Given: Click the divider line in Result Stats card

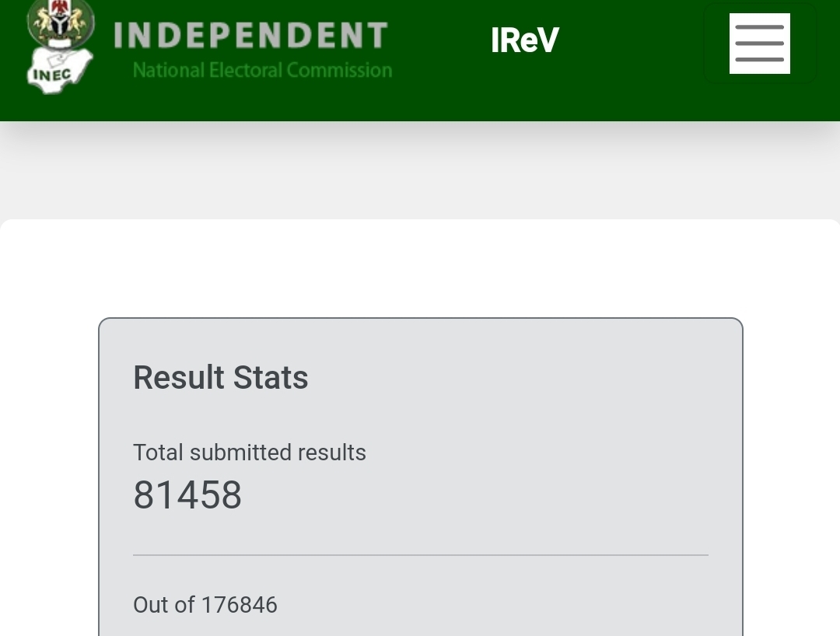Looking at the screenshot, I should pos(420,555).
